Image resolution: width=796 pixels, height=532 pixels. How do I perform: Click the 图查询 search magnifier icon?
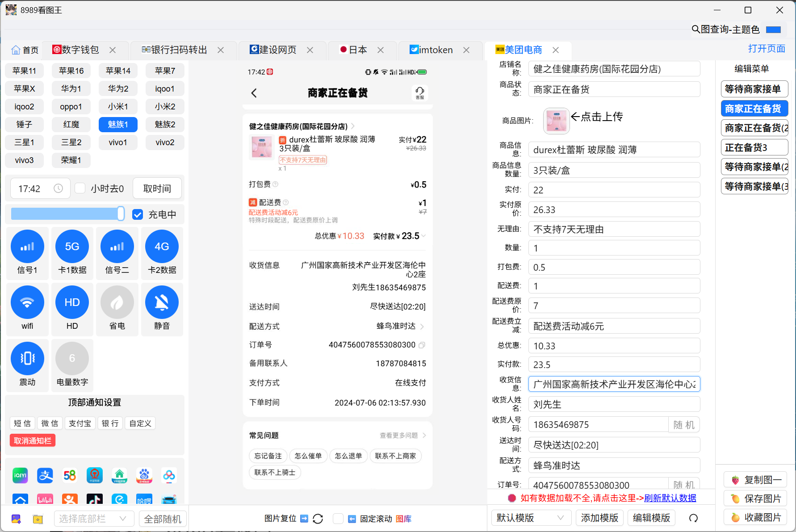[695, 29]
